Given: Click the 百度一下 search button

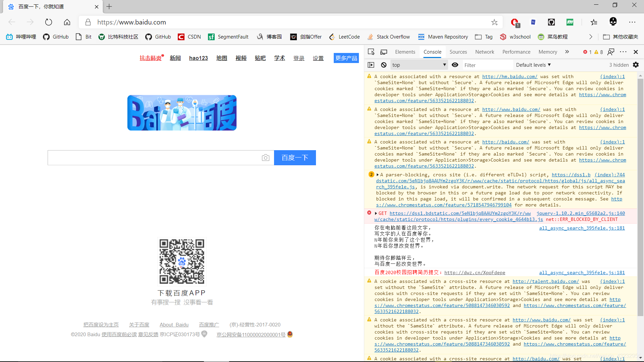Looking at the screenshot, I should pyautogui.click(x=294, y=158).
